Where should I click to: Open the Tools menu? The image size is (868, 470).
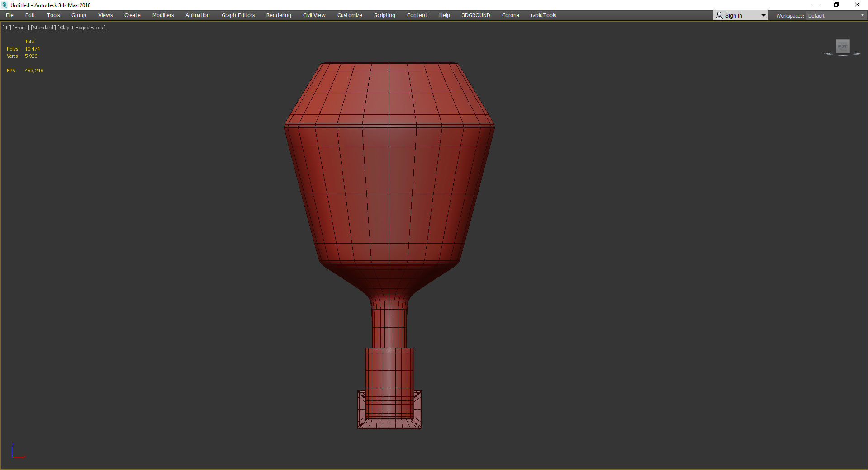click(53, 15)
